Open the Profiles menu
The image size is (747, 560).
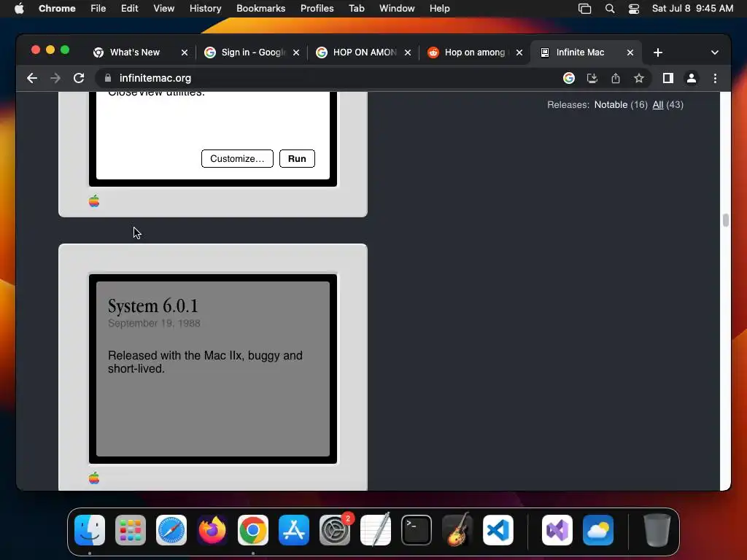click(317, 9)
